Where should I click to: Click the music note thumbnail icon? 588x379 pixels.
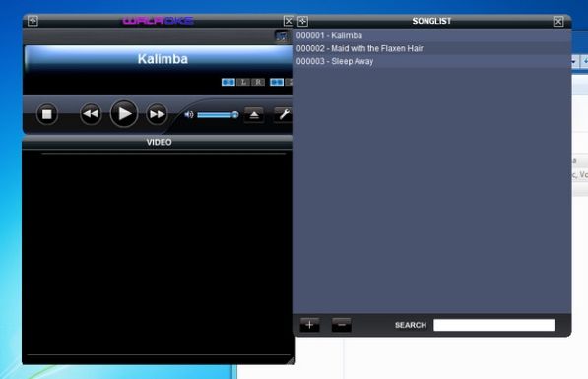click(282, 36)
